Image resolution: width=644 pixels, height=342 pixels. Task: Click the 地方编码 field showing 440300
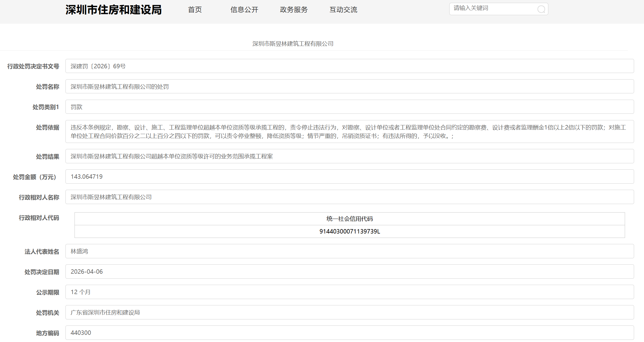tap(349, 333)
